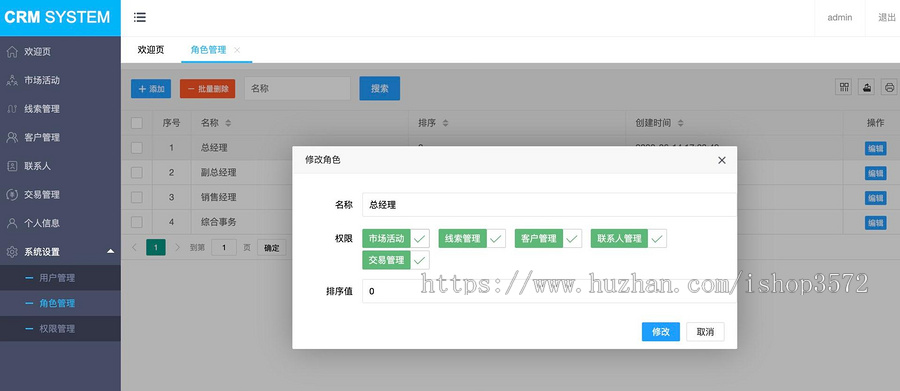Click 编辑 button for the 副总经理 row
900x391 pixels.
coord(875,173)
